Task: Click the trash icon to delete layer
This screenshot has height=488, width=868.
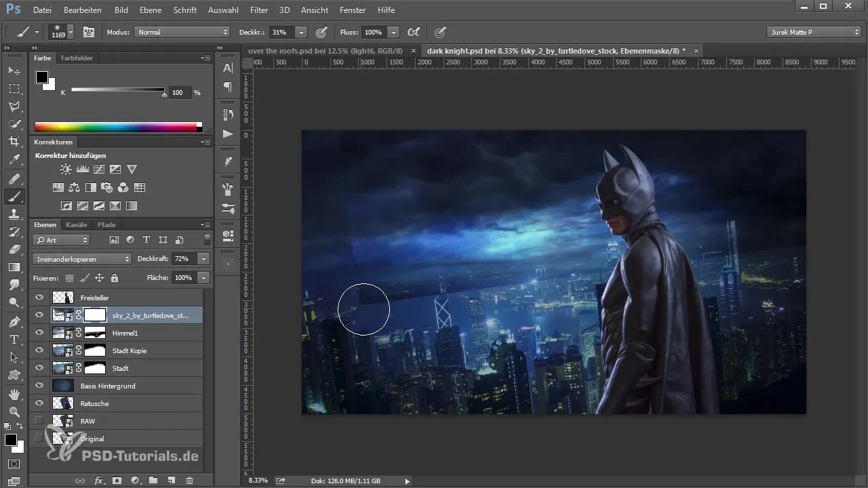Action: point(189,480)
